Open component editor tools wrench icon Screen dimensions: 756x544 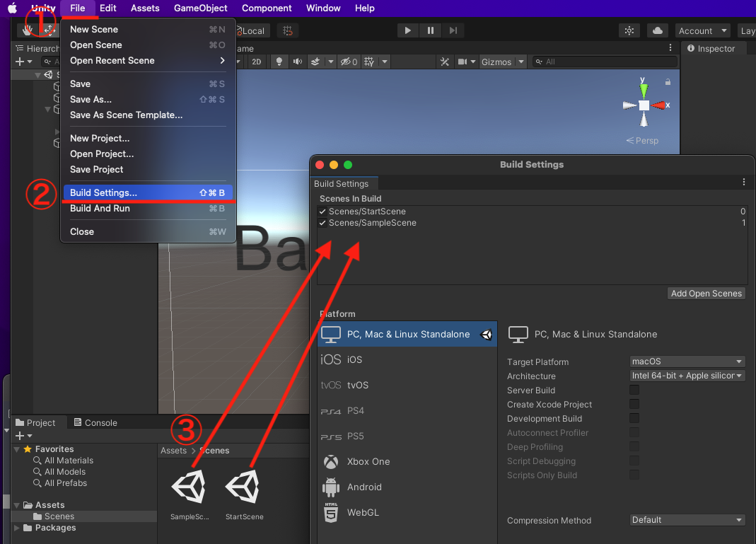coord(445,62)
